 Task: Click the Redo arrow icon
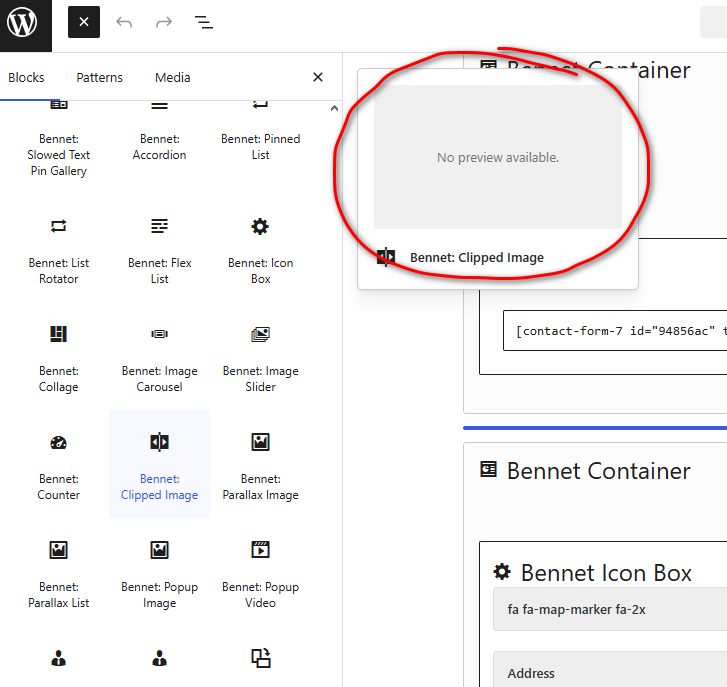point(164,22)
